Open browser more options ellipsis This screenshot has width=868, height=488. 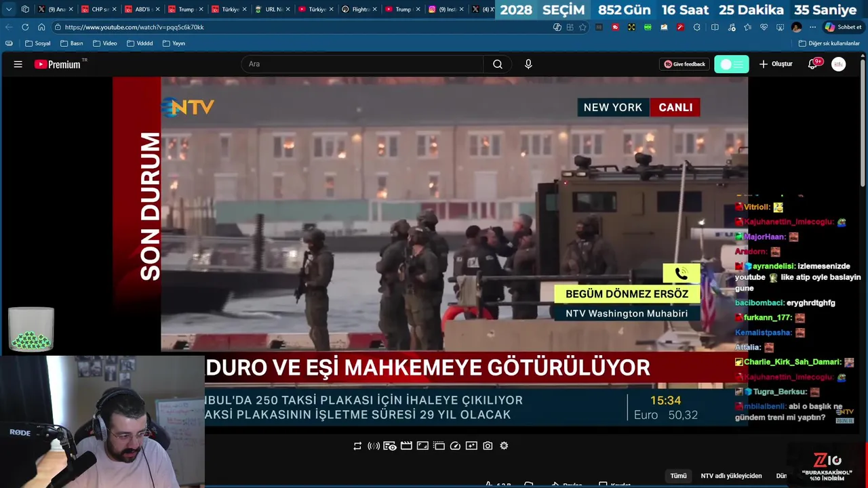[x=812, y=27]
